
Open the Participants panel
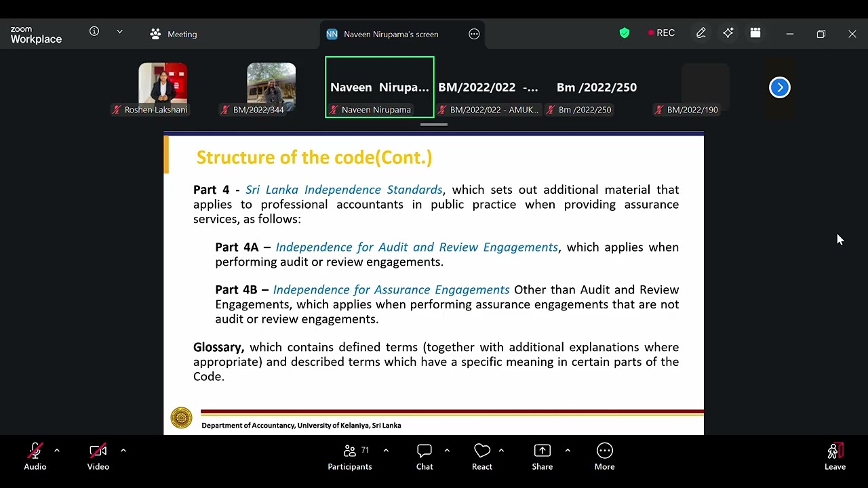point(350,457)
